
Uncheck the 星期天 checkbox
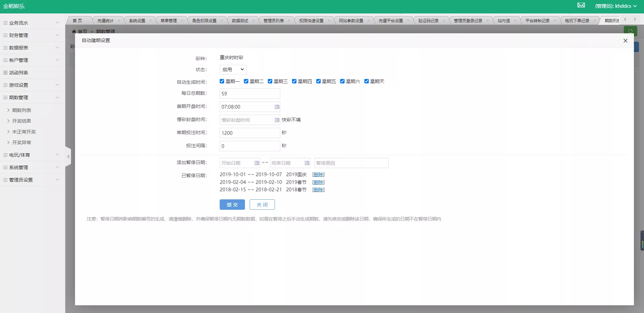366,81
